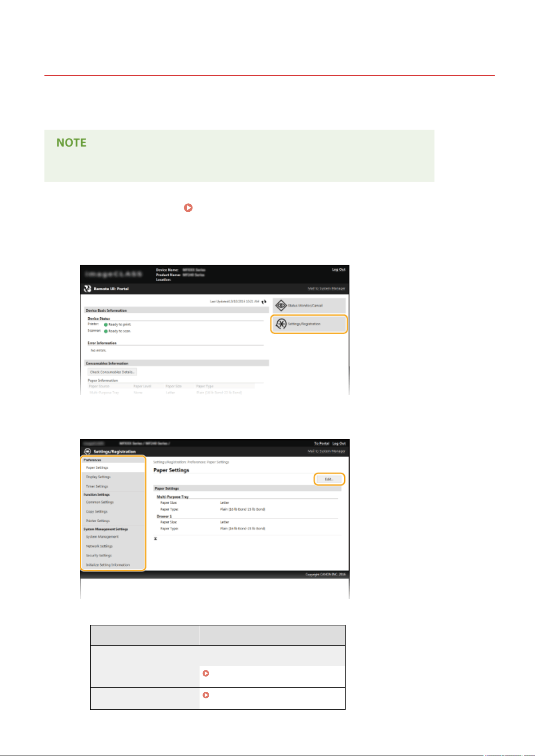The width and height of the screenshot is (535, 756).
Task: Click the Status Monitor/Cancel eye icon
Action: (x=281, y=306)
